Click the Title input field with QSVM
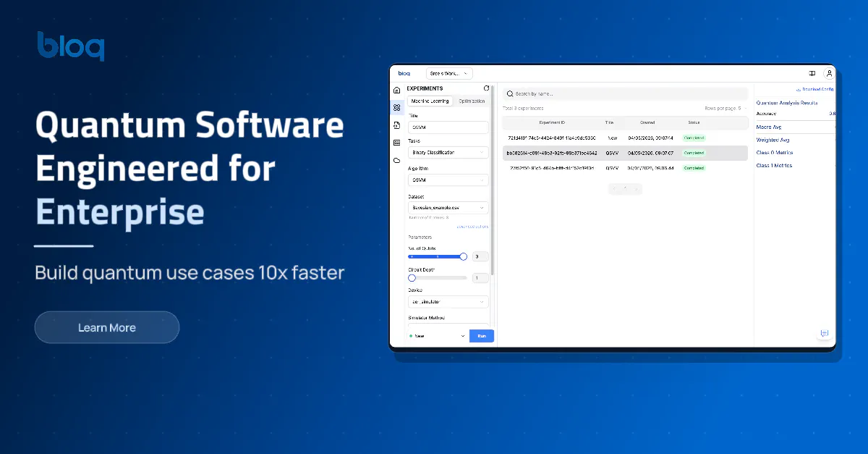 (x=448, y=127)
